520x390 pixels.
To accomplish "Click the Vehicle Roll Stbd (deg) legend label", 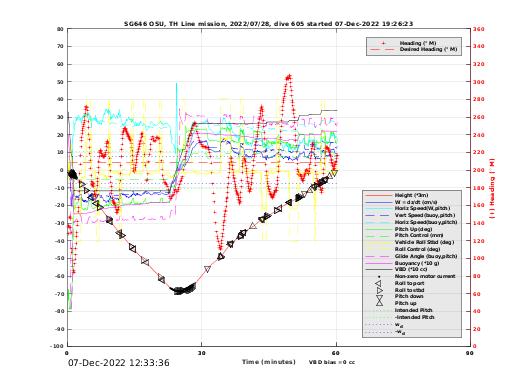I will click(x=424, y=242).
